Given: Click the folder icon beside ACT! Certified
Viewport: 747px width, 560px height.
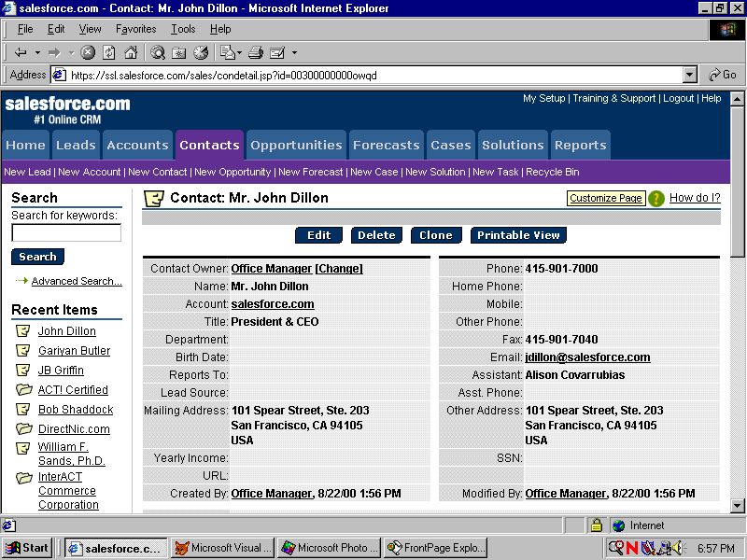Looking at the screenshot, I should 23,389.
